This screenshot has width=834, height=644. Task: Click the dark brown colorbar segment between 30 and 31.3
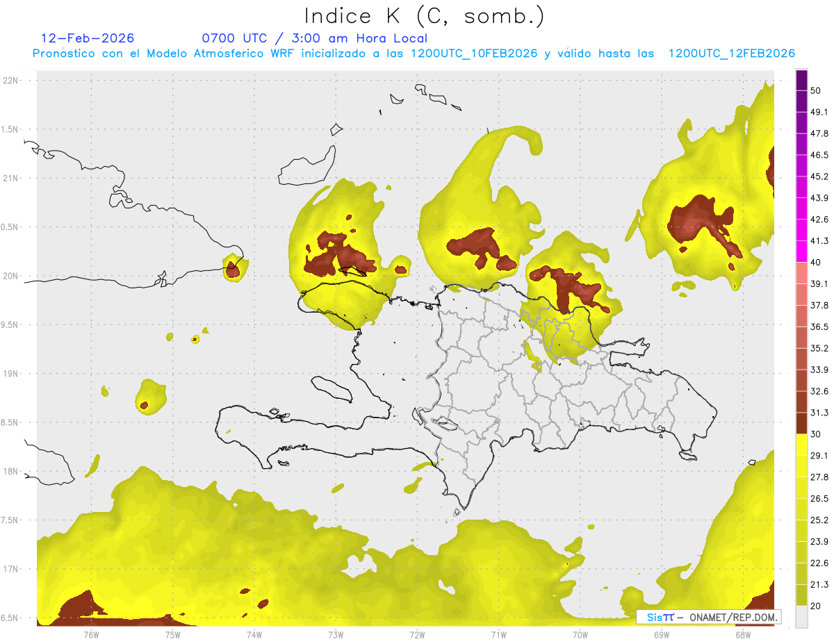pos(802,423)
